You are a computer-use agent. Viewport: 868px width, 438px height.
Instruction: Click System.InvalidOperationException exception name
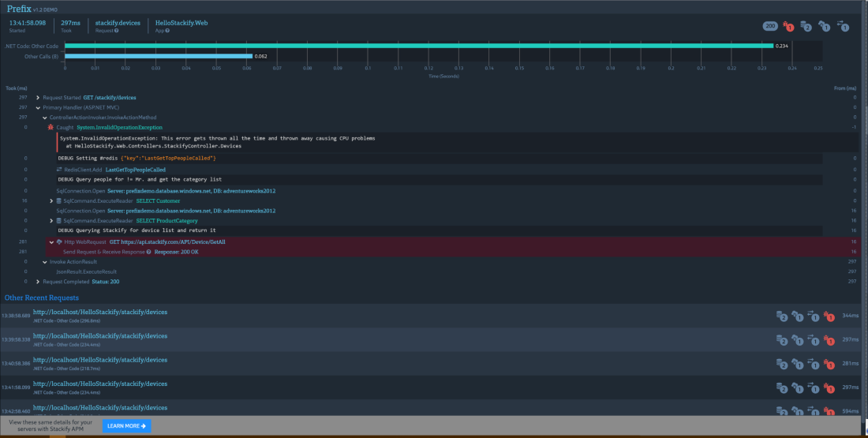(x=120, y=127)
